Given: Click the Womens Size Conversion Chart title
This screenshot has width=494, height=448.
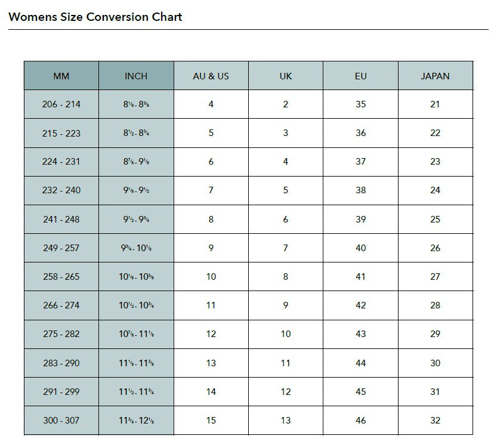Looking at the screenshot, I should (95, 17).
